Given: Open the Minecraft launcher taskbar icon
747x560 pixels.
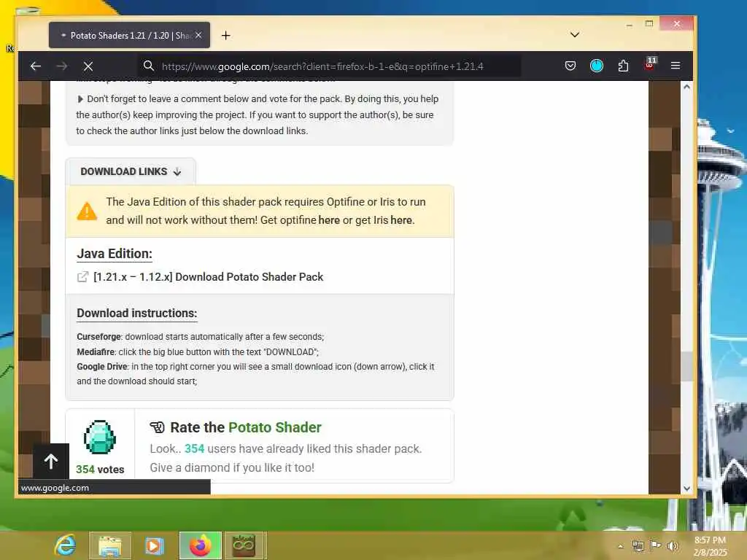Looking at the screenshot, I should click(x=244, y=545).
